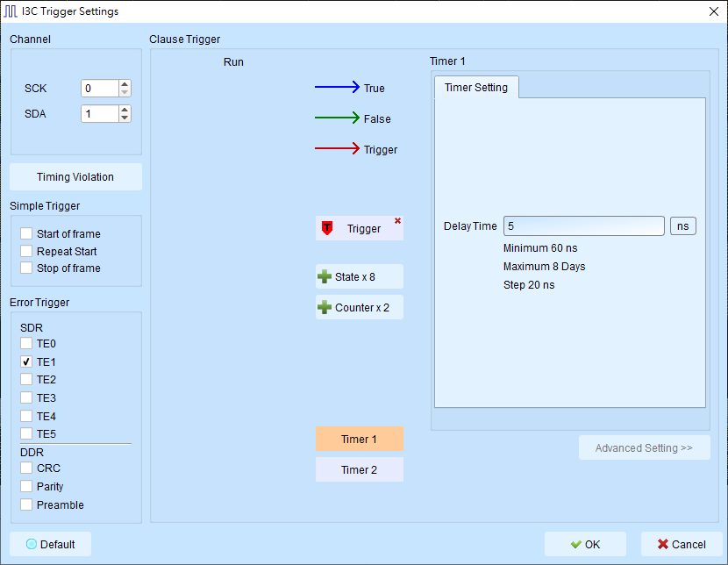Click the blue True arrow

click(337, 87)
